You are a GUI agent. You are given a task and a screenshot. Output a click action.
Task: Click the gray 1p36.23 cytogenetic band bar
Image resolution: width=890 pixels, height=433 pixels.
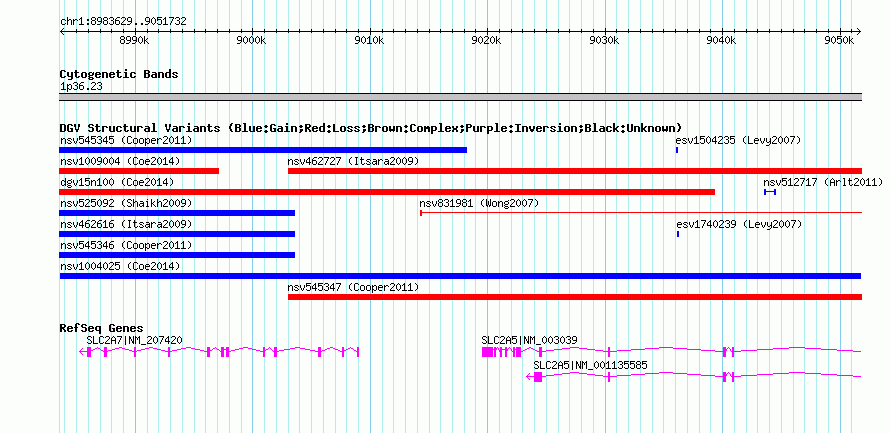pyautogui.click(x=460, y=97)
